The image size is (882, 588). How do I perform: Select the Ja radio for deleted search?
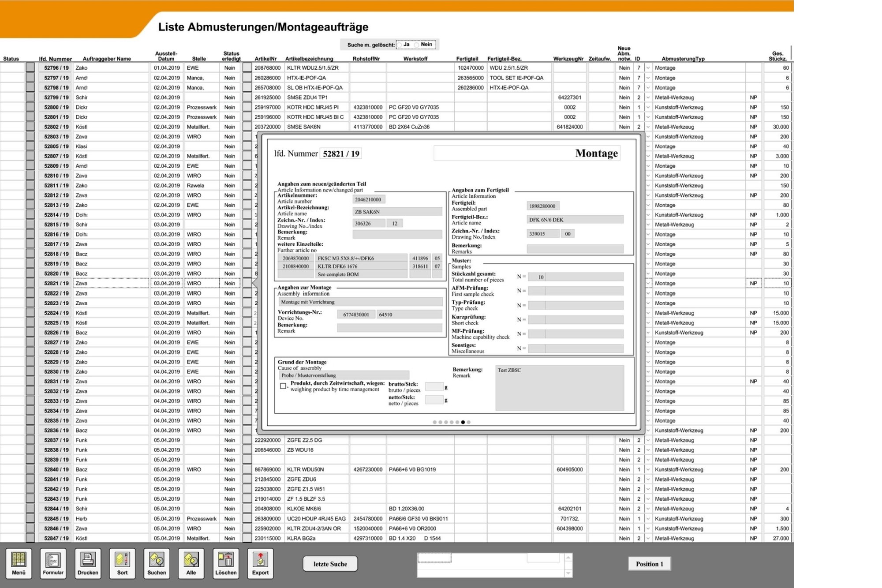[x=400, y=45]
